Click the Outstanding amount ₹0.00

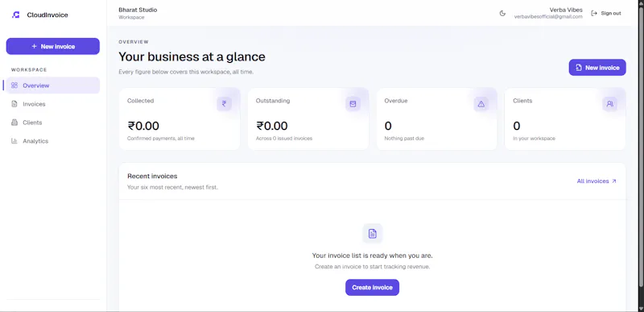click(272, 126)
